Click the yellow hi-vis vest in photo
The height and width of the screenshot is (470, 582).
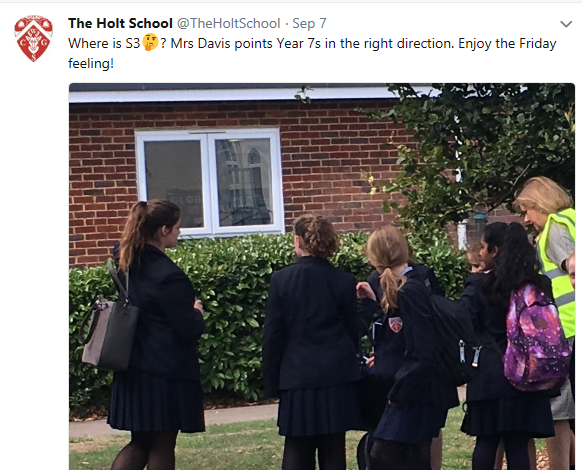point(558,271)
